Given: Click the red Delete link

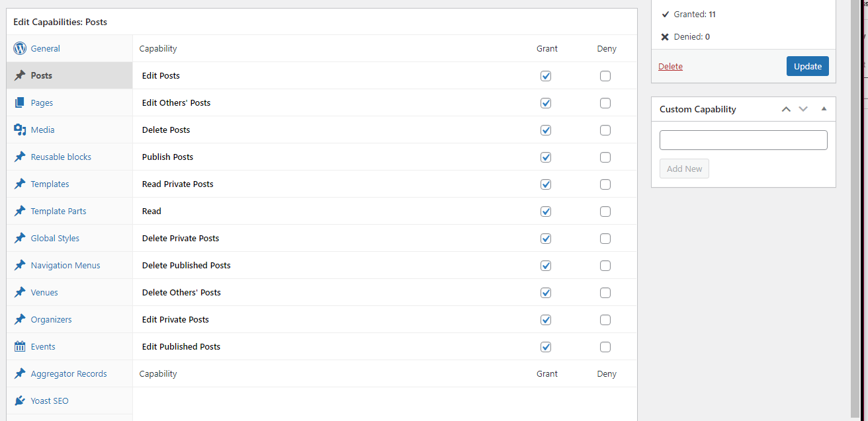Looking at the screenshot, I should click(670, 66).
